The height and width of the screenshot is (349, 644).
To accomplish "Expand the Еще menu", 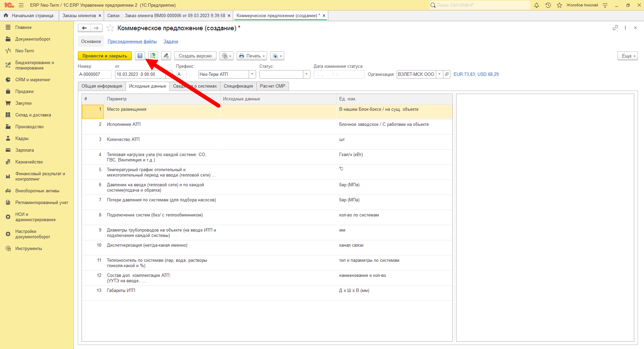I will click(x=628, y=56).
